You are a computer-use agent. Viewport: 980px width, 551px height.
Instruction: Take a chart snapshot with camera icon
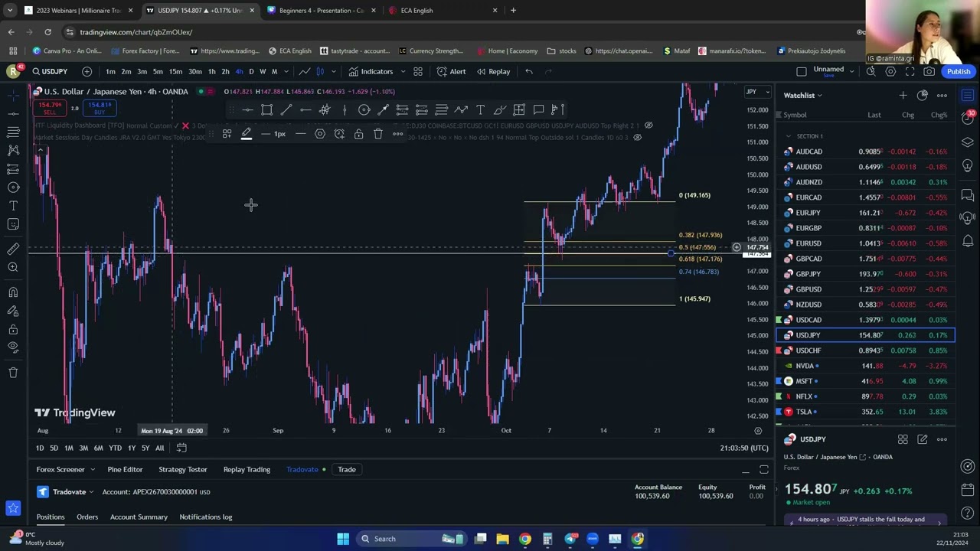pos(929,71)
